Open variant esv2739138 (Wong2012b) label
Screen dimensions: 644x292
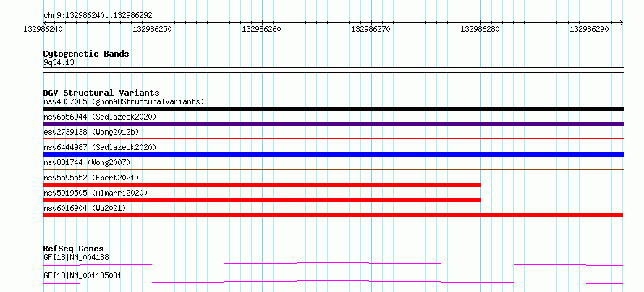(x=91, y=132)
